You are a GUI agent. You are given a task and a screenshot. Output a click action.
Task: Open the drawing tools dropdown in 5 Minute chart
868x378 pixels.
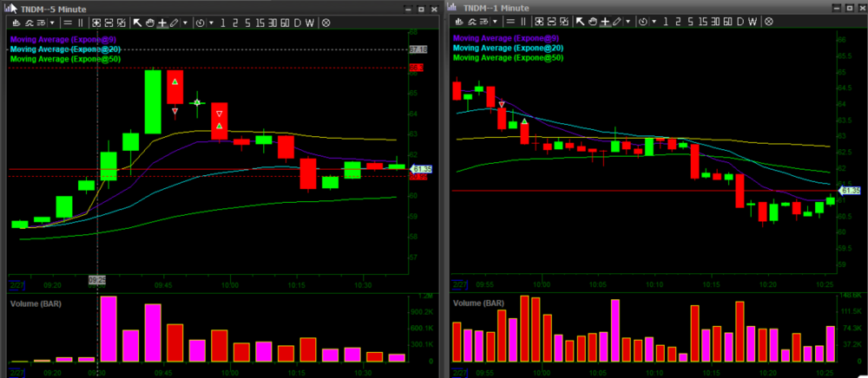coord(186,22)
